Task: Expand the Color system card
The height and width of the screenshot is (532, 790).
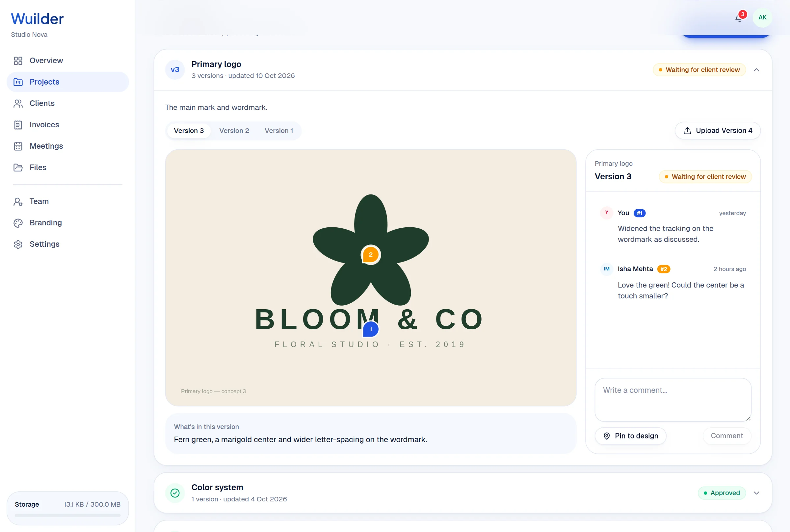Action: coord(756,493)
